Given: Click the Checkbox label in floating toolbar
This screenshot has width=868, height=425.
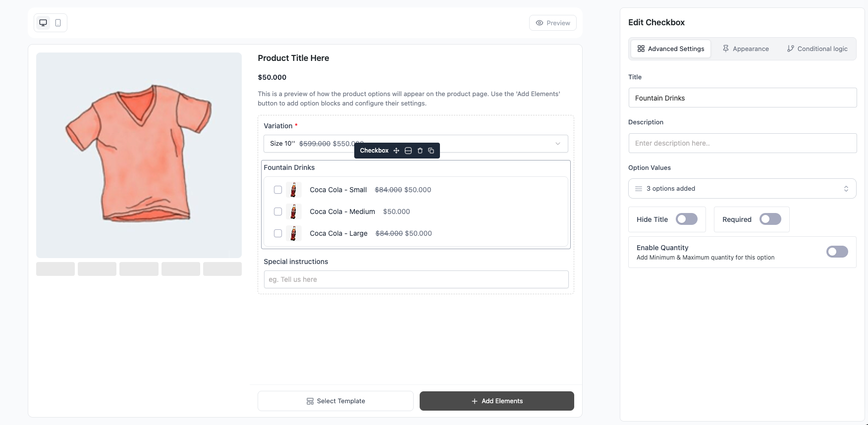Looking at the screenshot, I should 374,151.
